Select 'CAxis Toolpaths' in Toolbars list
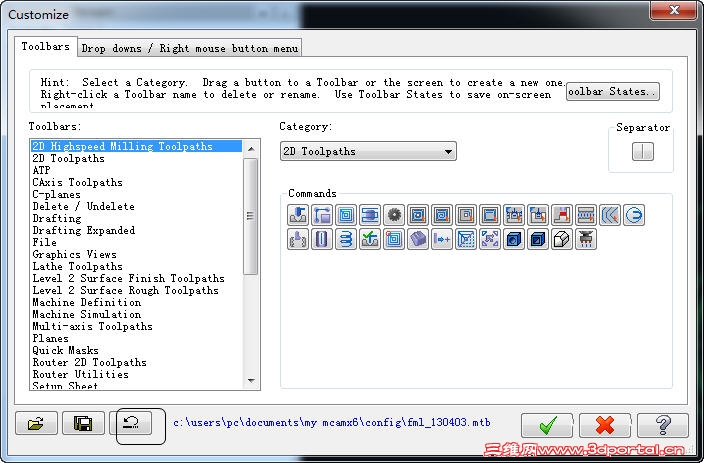Image resolution: width=704 pixels, height=463 pixels. (137, 183)
